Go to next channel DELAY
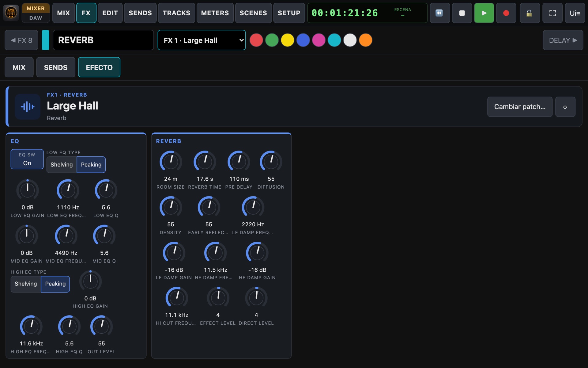 click(x=563, y=40)
